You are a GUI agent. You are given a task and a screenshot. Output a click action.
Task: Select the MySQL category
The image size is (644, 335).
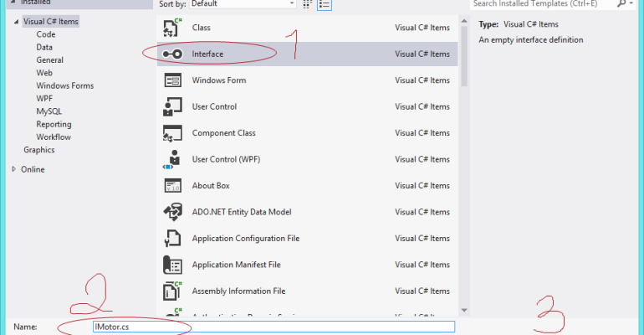click(49, 111)
